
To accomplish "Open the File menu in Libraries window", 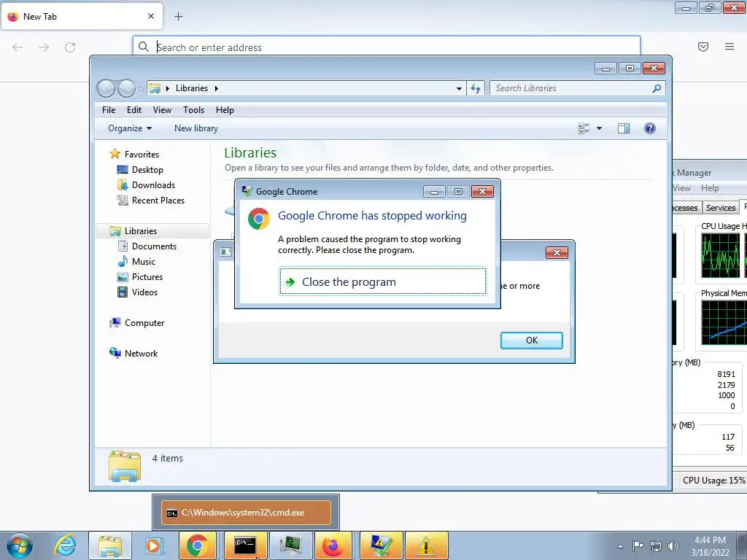I will tap(109, 110).
